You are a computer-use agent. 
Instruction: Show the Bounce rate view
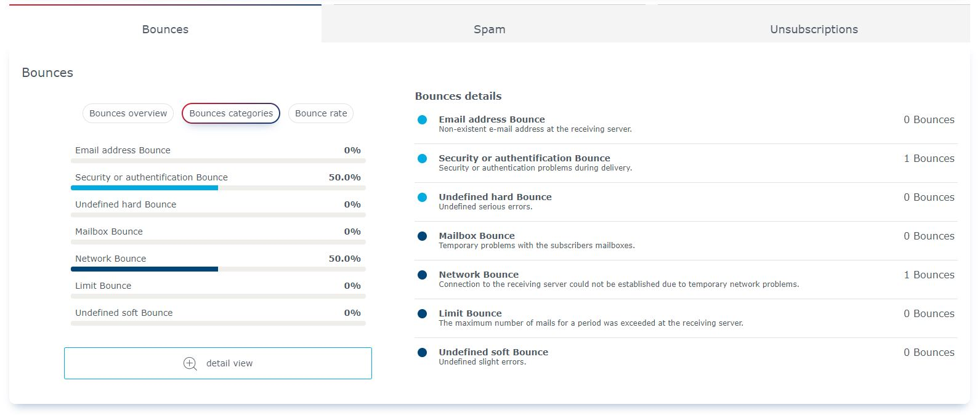(321, 113)
